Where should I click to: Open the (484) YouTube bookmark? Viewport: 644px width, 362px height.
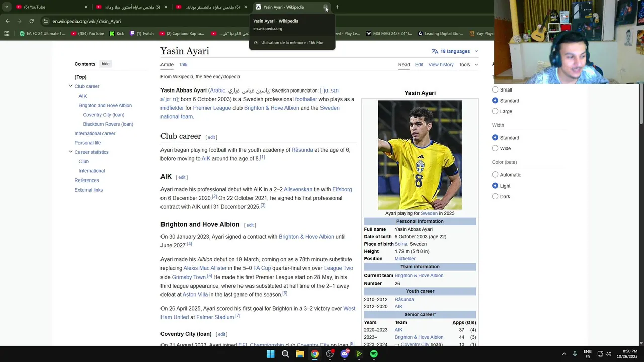pos(87,34)
